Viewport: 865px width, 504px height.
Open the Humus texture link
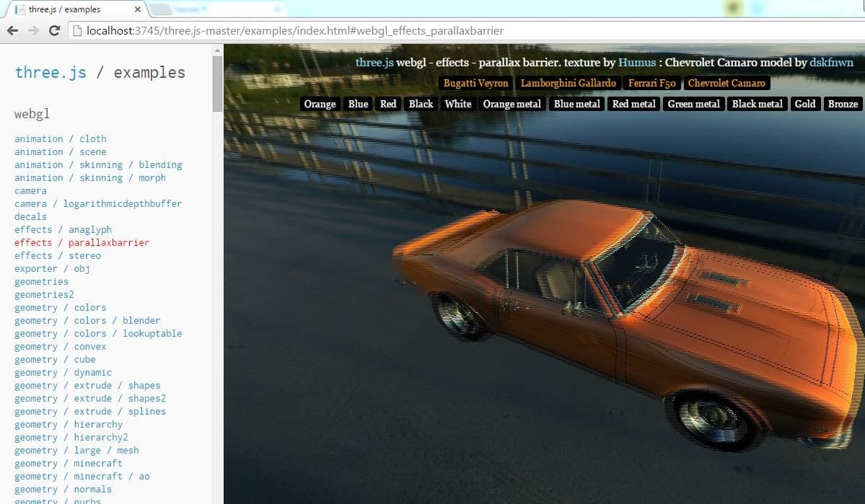(x=637, y=62)
